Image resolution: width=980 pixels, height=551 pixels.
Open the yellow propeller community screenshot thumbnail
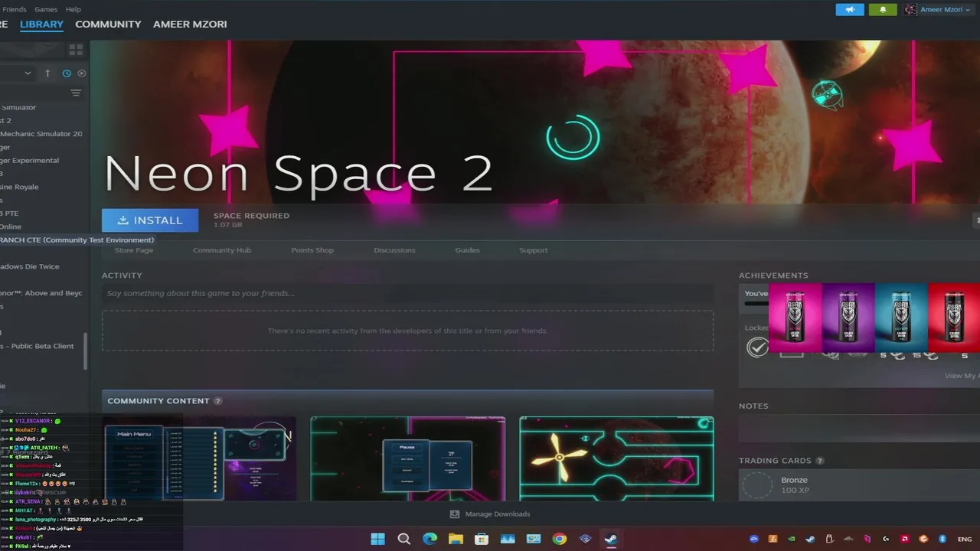(616, 458)
